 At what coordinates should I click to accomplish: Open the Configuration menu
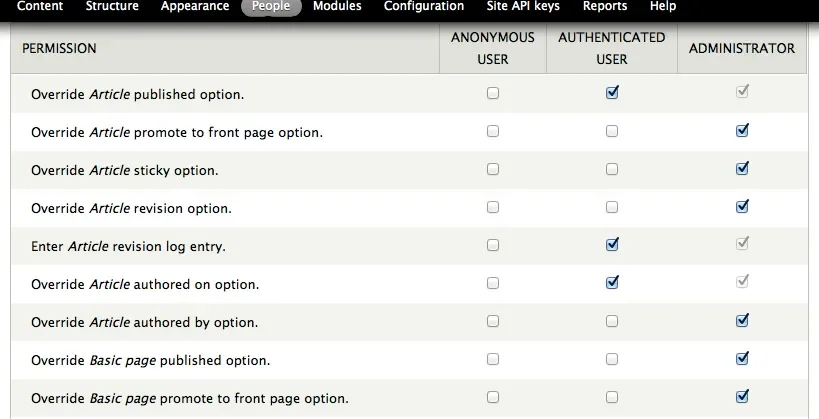[424, 6]
